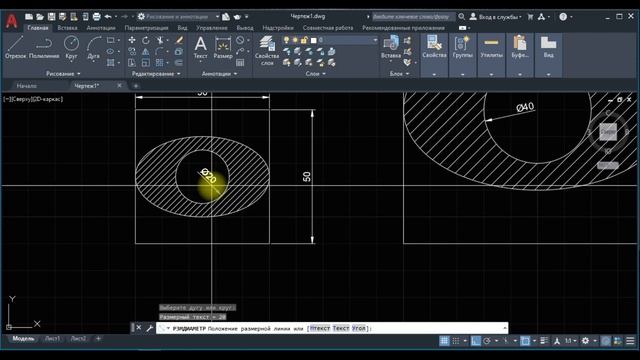
Task: Activate the Copy objects tool
Action: pos(132,51)
